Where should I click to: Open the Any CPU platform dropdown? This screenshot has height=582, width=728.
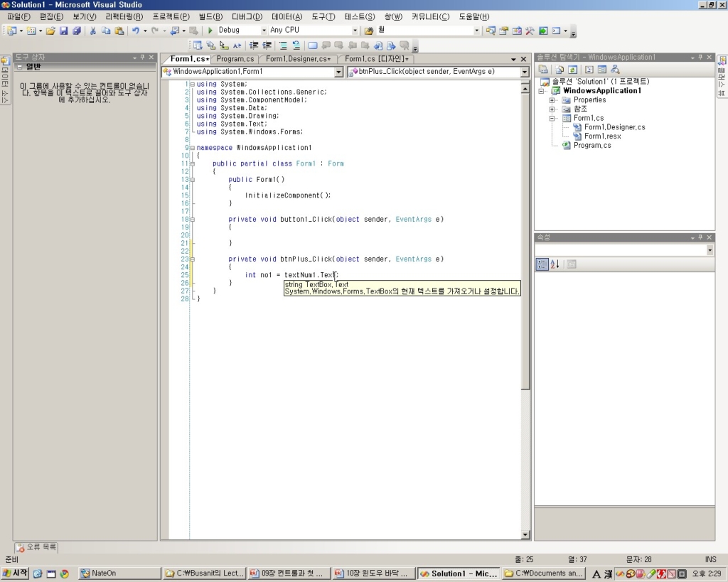(x=355, y=30)
